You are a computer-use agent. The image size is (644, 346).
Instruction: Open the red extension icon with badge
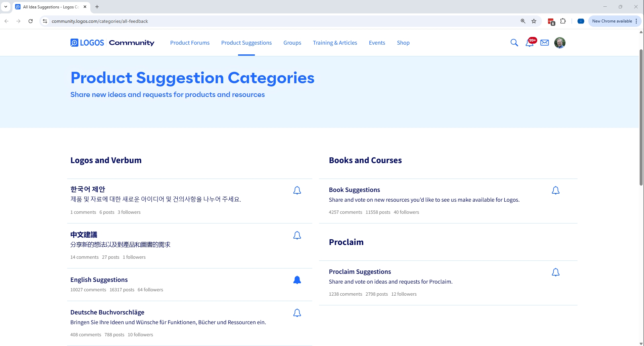tap(551, 21)
